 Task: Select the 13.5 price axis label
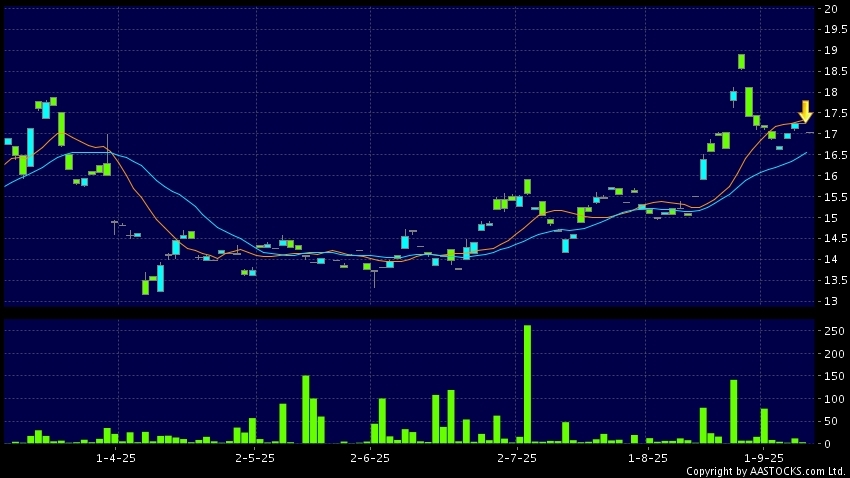pyautogui.click(x=835, y=280)
